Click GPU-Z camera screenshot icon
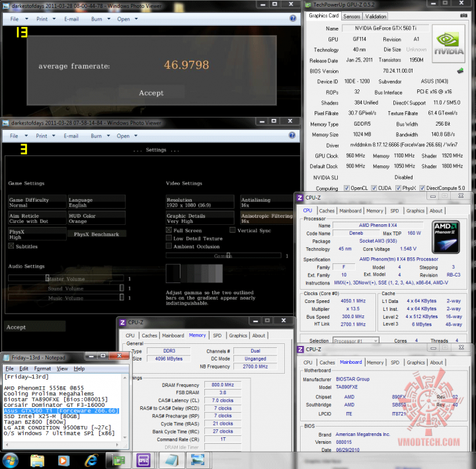 click(x=463, y=15)
